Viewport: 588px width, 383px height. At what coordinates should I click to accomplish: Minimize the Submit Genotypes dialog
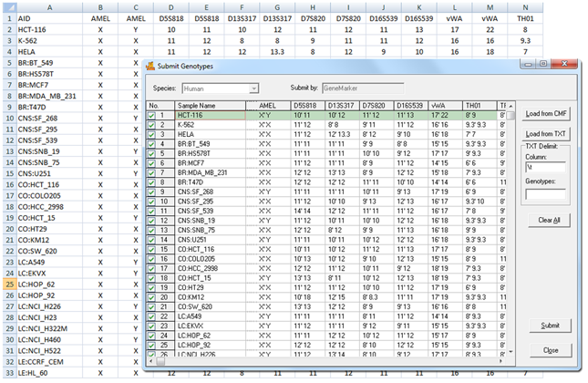[529, 64]
